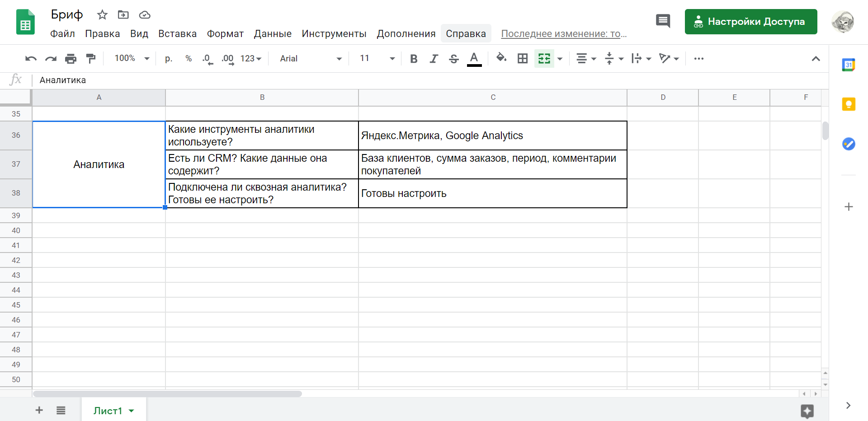This screenshot has width=868, height=421.
Task: Open the text color picker
Action: (x=474, y=59)
